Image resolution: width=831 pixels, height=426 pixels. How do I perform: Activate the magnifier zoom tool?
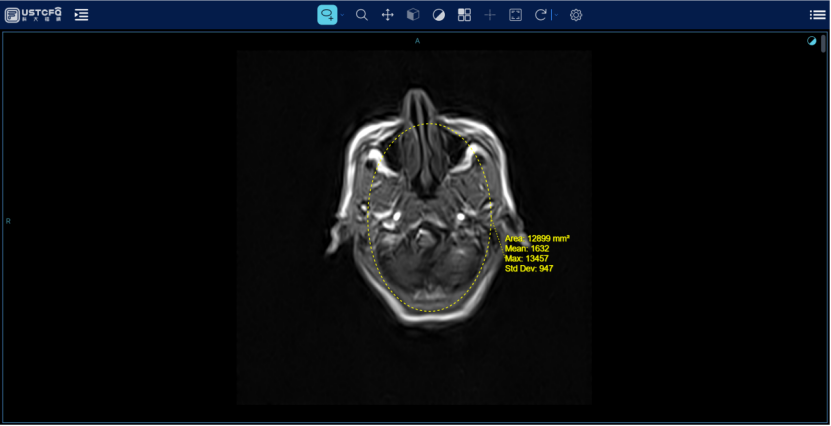[x=362, y=15]
